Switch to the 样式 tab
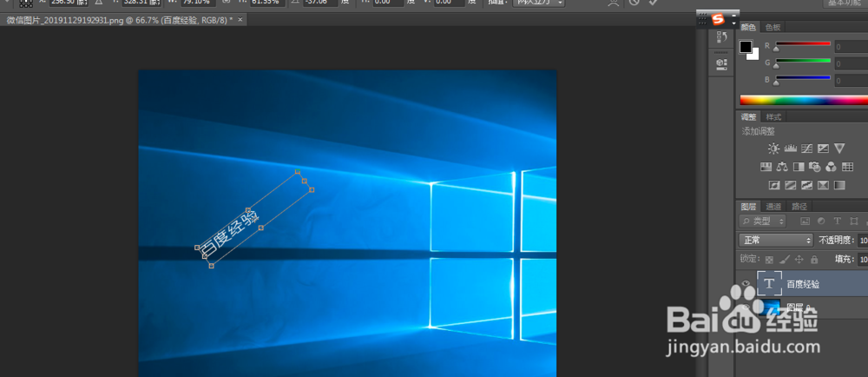 point(773,116)
